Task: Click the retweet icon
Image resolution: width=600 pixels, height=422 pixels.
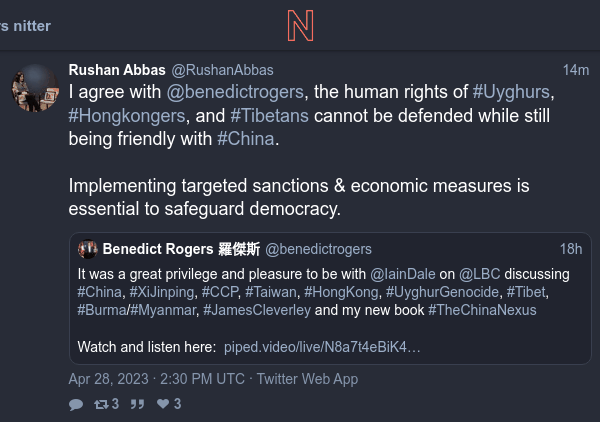Action: coord(100,404)
